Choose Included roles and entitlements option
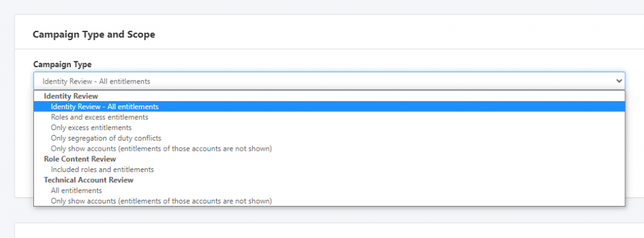The height and width of the screenshot is (238, 644). click(x=330, y=170)
